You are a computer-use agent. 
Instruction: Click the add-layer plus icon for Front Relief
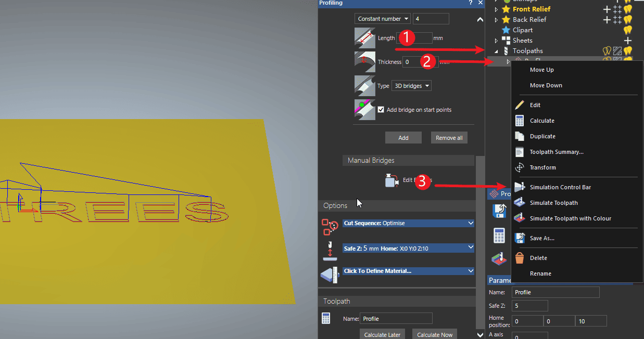607,9
